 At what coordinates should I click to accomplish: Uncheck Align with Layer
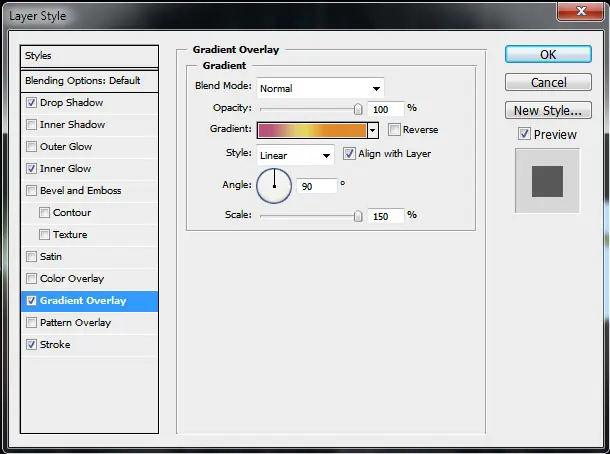pyautogui.click(x=349, y=154)
